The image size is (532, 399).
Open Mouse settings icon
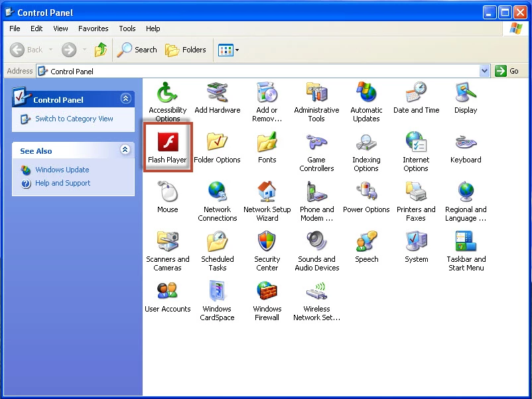168,192
